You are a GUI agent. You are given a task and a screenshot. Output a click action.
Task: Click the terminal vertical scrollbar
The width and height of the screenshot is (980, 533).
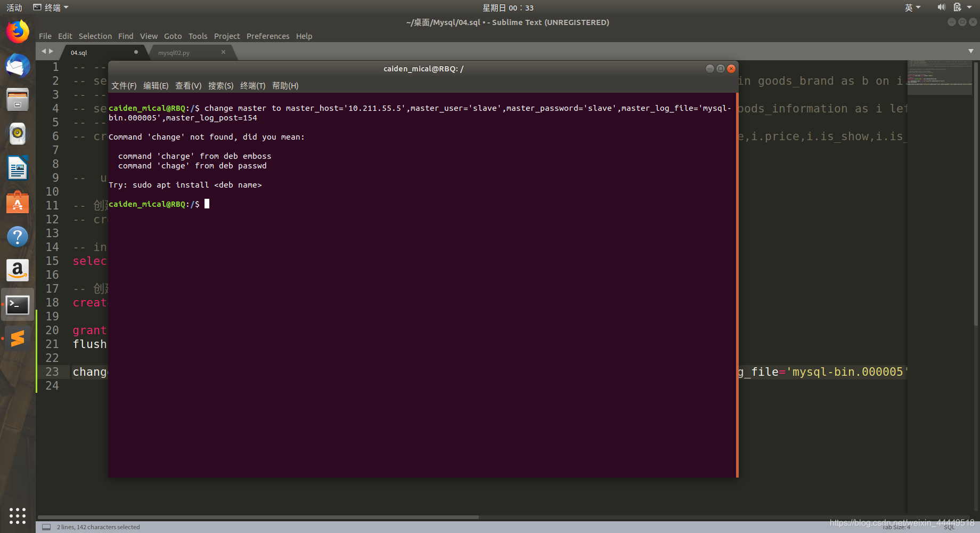pos(737,285)
